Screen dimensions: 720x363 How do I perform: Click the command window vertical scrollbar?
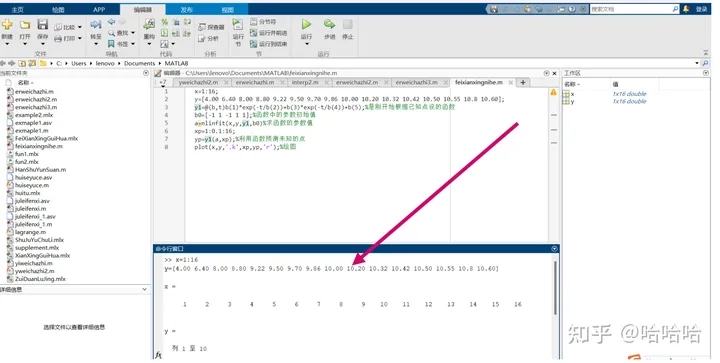tap(555, 288)
